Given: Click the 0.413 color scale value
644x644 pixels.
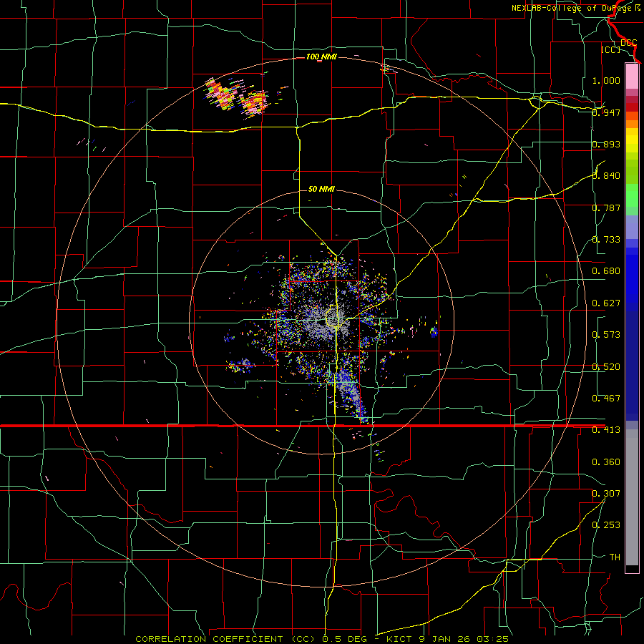Looking at the screenshot, I should click(x=606, y=430).
